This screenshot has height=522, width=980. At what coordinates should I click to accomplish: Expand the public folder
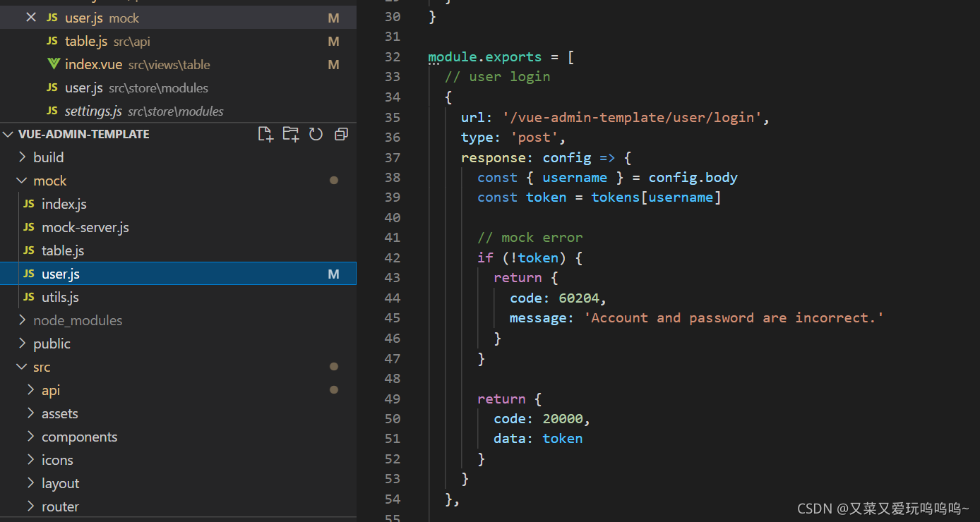(x=22, y=344)
